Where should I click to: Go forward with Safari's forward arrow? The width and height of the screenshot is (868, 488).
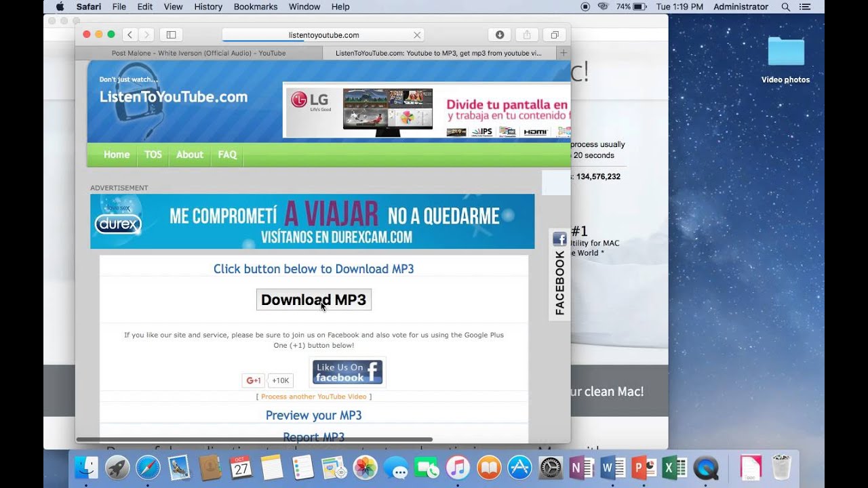tap(146, 35)
